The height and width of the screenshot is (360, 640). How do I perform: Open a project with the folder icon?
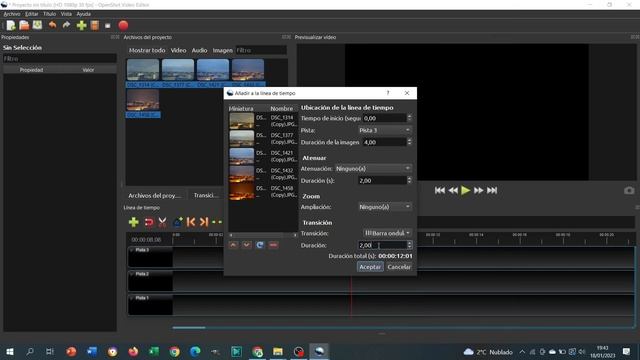(24, 25)
